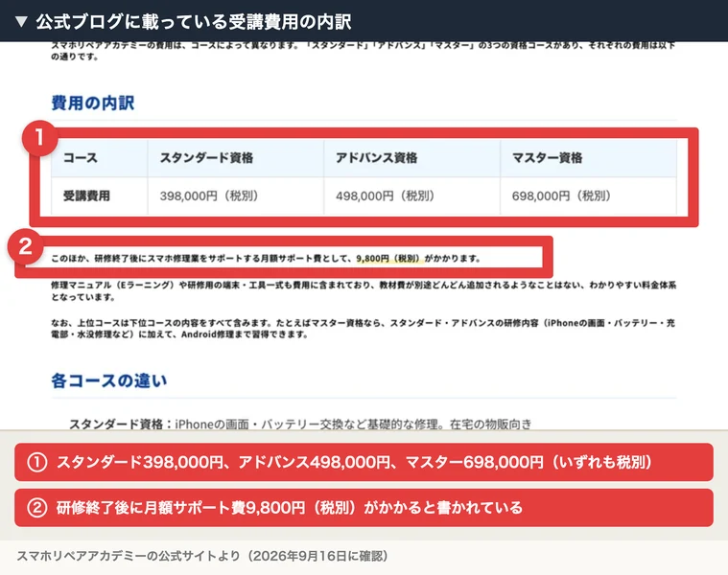Click the caption スマホリペアアカデミーの公式サイトより
Screen dimensions: 728x575
(x=202, y=556)
